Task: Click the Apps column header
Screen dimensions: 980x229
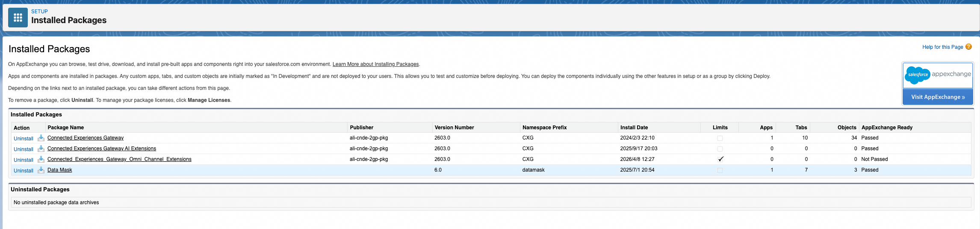Action: coord(766,128)
